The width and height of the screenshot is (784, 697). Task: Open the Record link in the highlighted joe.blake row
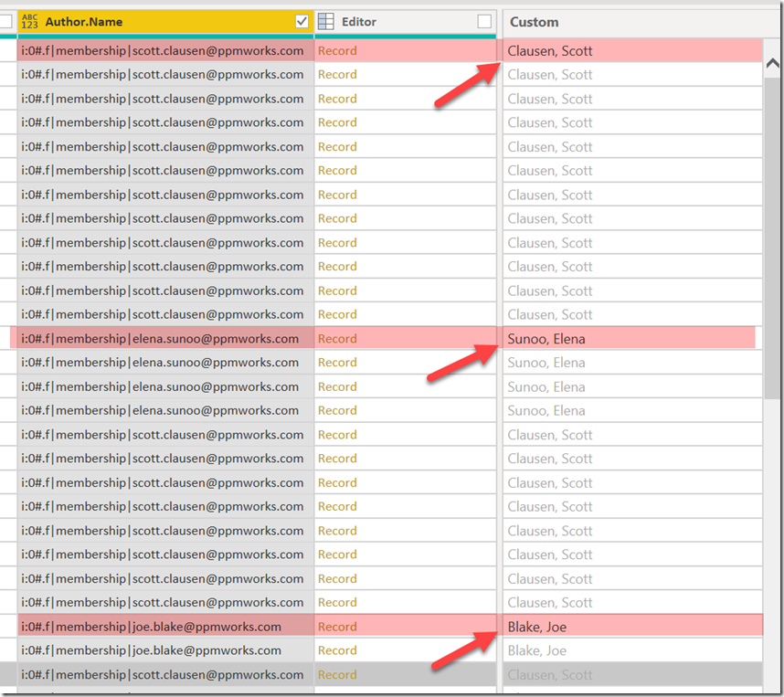[x=337, y=627]
